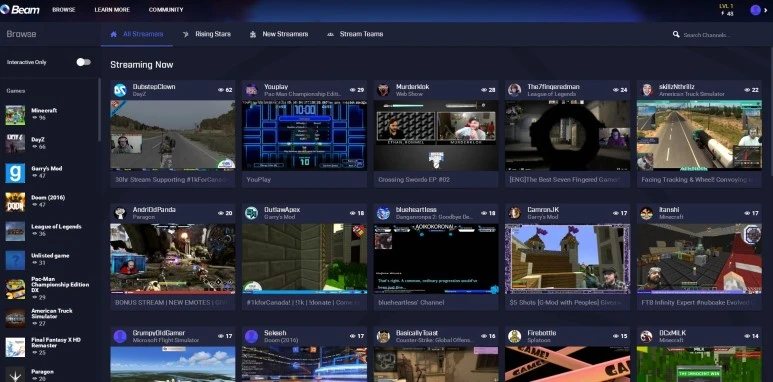Open Pac-Man Championship Edition DX icon
The width and height of the screenshot is (773, 382).
(x=15, y=289)
